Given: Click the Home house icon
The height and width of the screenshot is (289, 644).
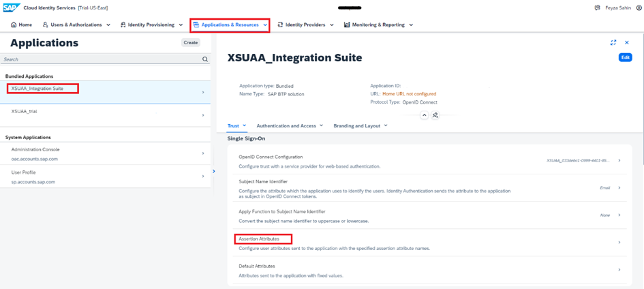Looking at the screenshot, I should [14, 25].
